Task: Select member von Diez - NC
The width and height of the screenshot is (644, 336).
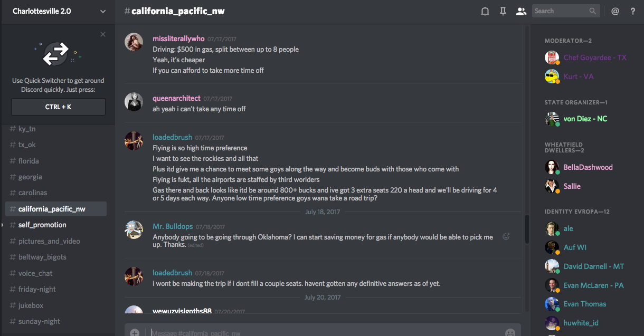Action: [585, 119]
